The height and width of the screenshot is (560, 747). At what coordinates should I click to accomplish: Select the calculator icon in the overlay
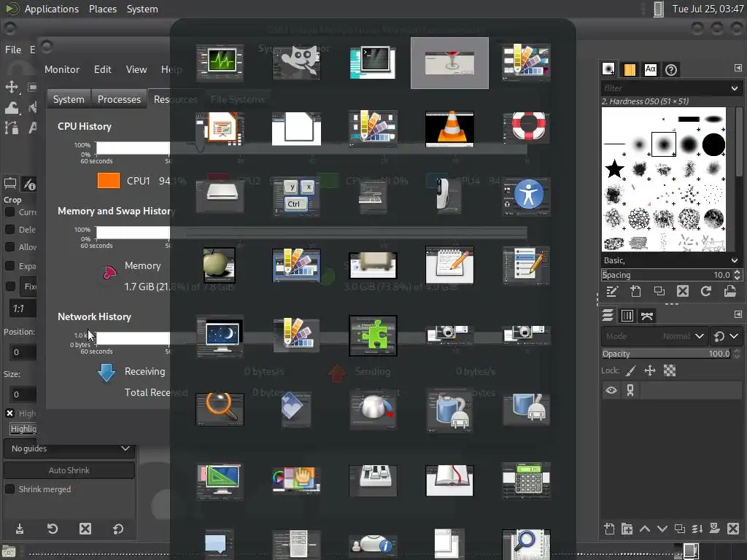tap(527, 480)
